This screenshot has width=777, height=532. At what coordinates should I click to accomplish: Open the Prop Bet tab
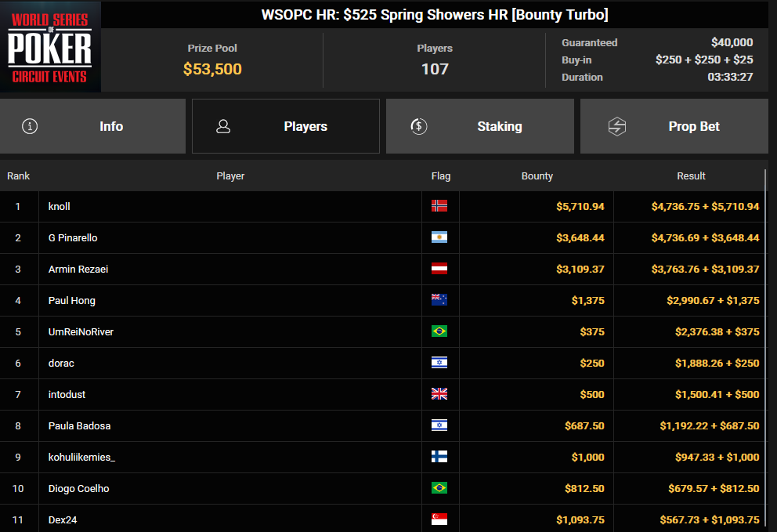(x=674, y=126)
